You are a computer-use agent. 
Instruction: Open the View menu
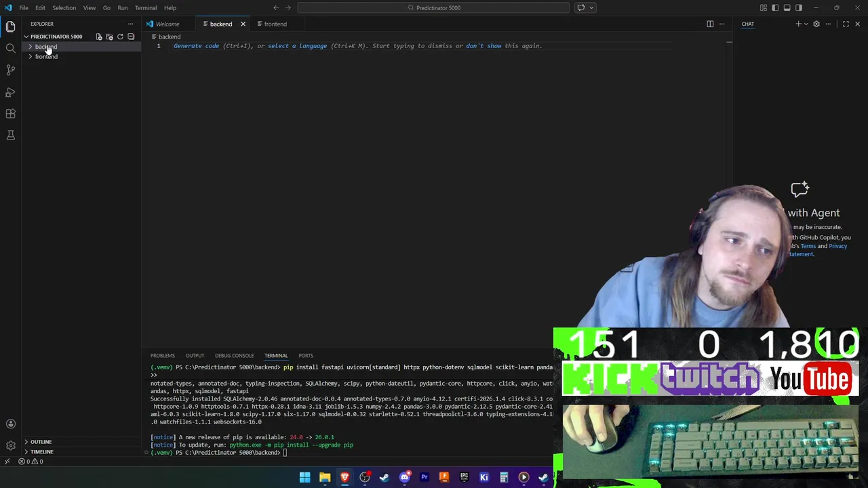90,7
